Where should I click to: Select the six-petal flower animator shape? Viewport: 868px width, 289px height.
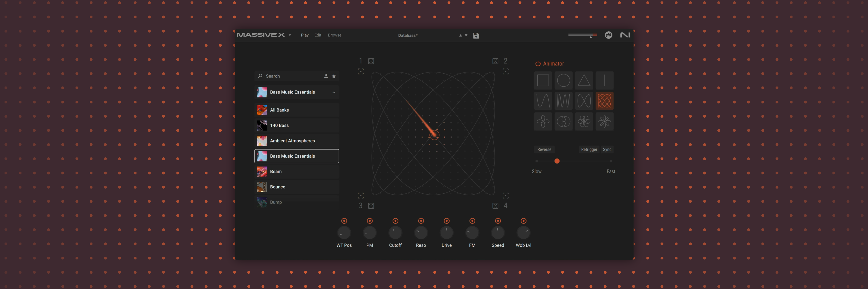tap(584, 121)
